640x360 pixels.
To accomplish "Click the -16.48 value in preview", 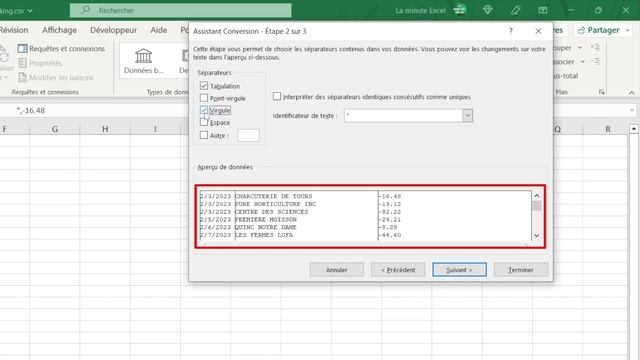I will tap(390, 196).
